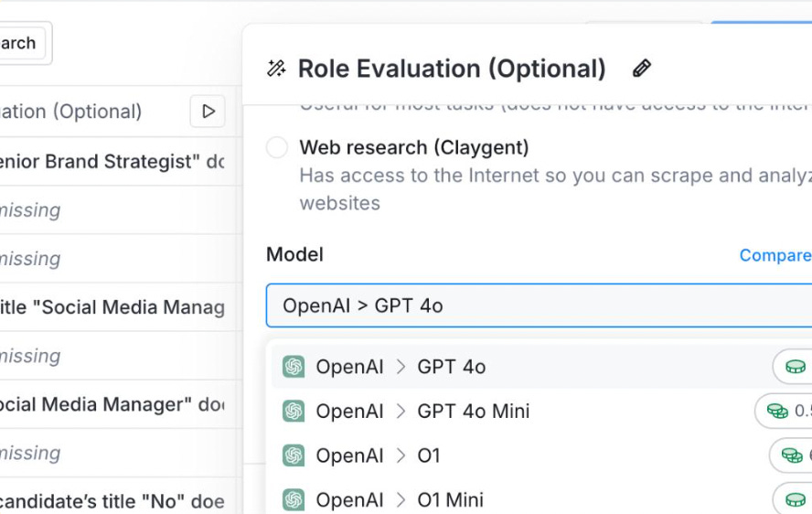Choose OpenAI GPT 4o from the list

pyautogui.click(x=541, y=367)
